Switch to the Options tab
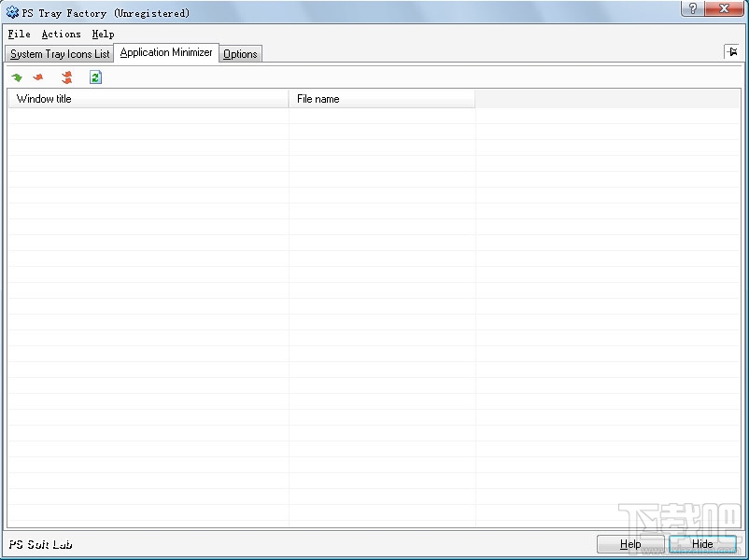The width and height of the screenshot is (749, 560). point(240,54)
